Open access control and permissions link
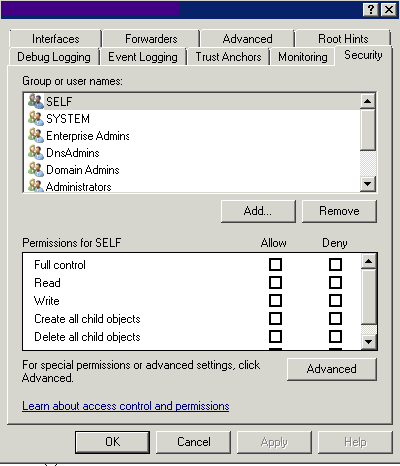Screen dimensions: 400x466 click(x=126, y=406)
